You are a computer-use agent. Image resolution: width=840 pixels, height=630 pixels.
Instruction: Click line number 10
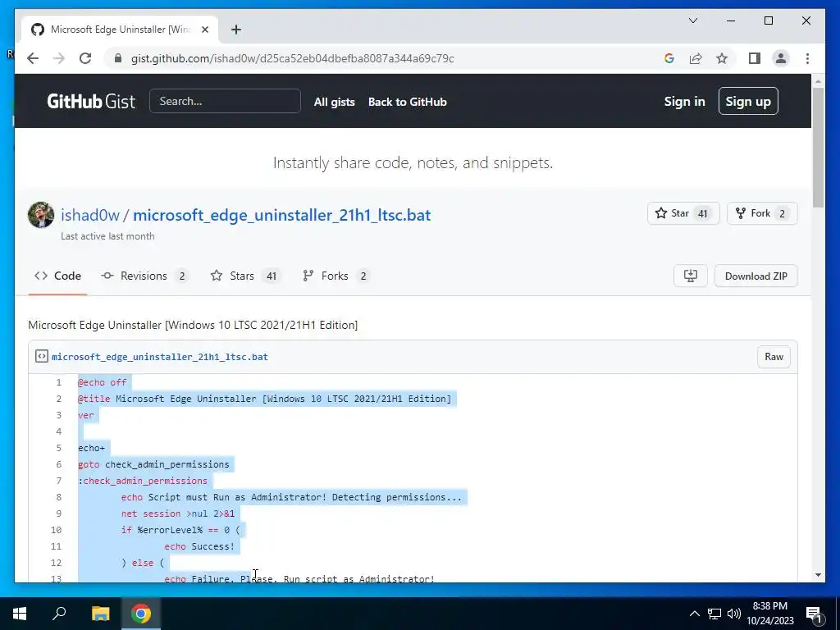(57, 530)
